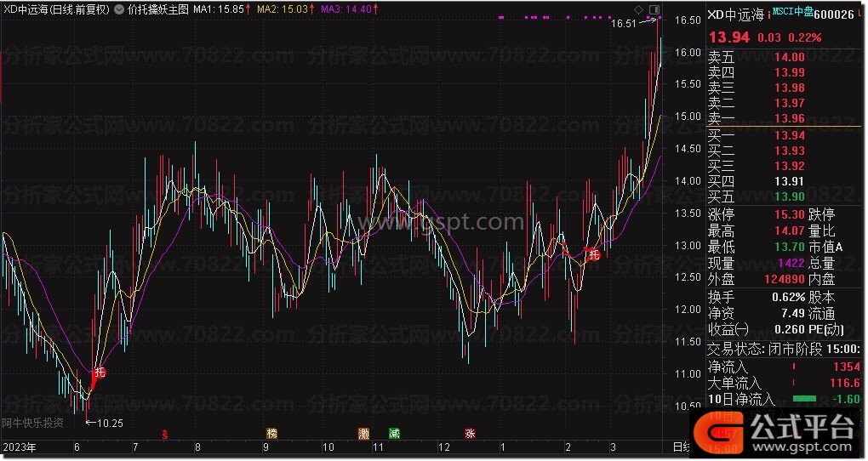Click the 卖三 ask price 13.98
Screen dimensions: 868x461
click(790, 88)
